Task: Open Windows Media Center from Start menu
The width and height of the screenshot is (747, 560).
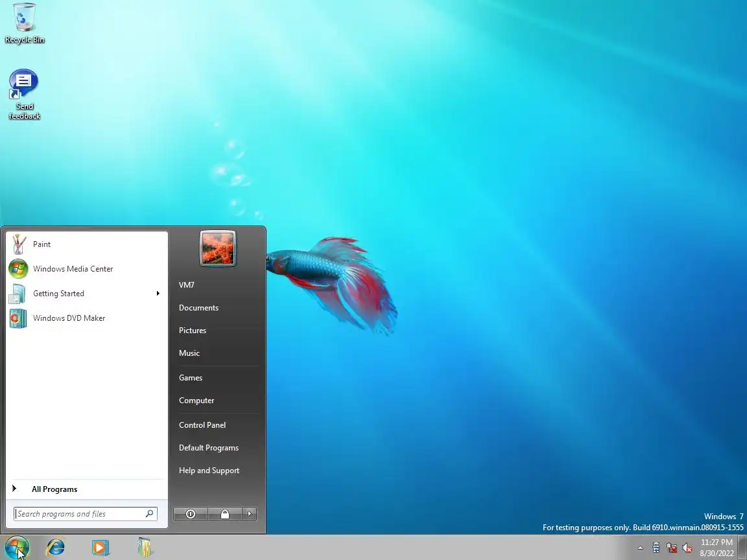Action: tap(87, 269)
